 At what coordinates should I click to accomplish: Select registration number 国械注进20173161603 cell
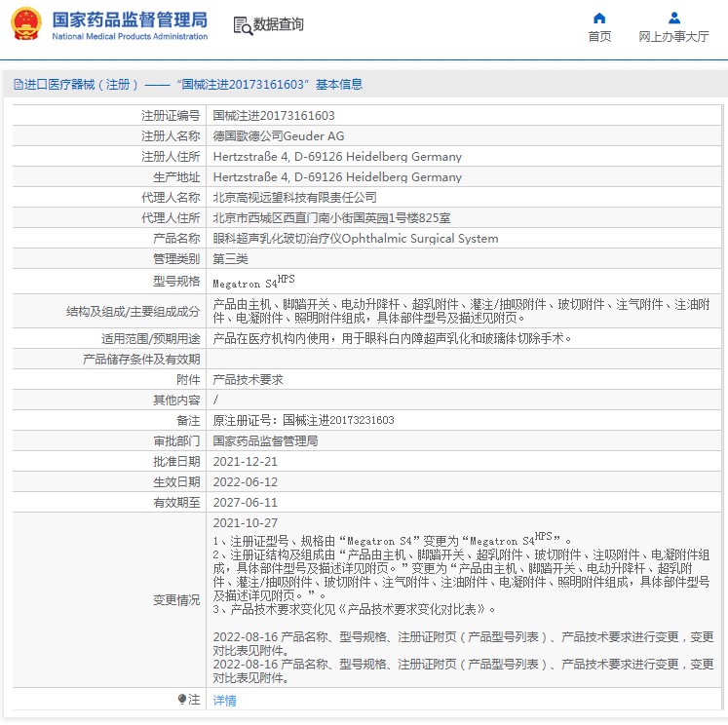tap(274, 116)
